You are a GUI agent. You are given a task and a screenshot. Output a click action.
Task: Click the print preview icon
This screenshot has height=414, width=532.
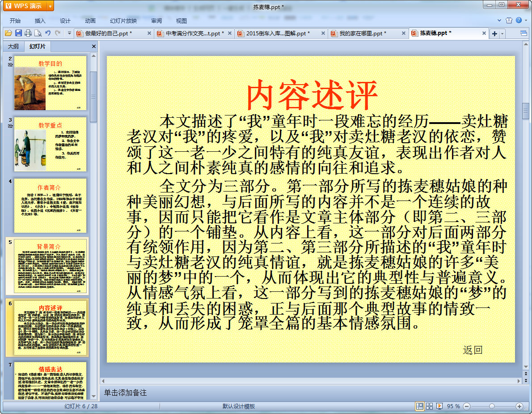click(38, 33)
